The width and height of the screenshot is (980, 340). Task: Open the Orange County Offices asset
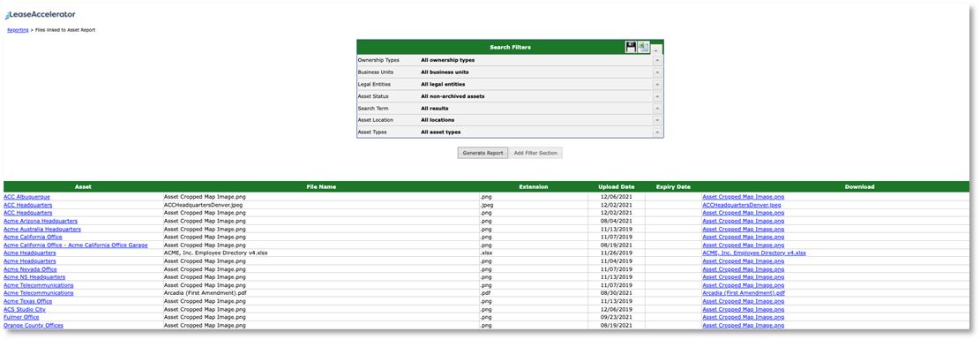point(34,326)
